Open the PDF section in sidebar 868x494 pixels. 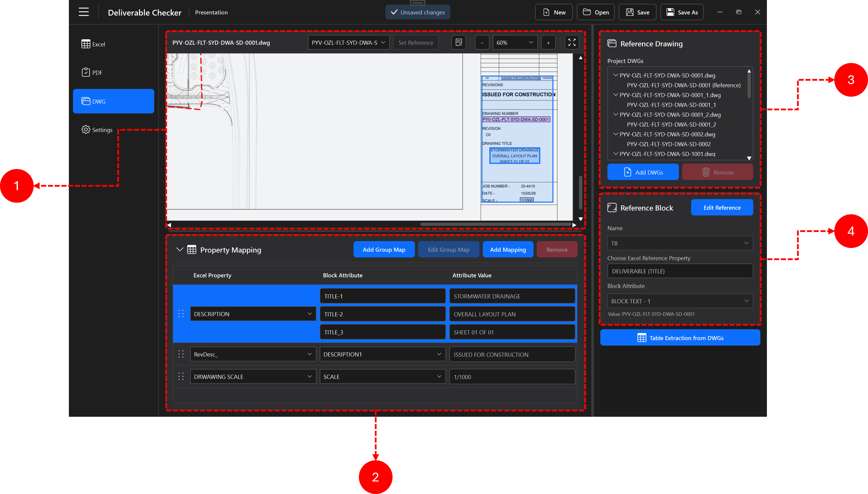pyautogui.click(x=113, y=72)
